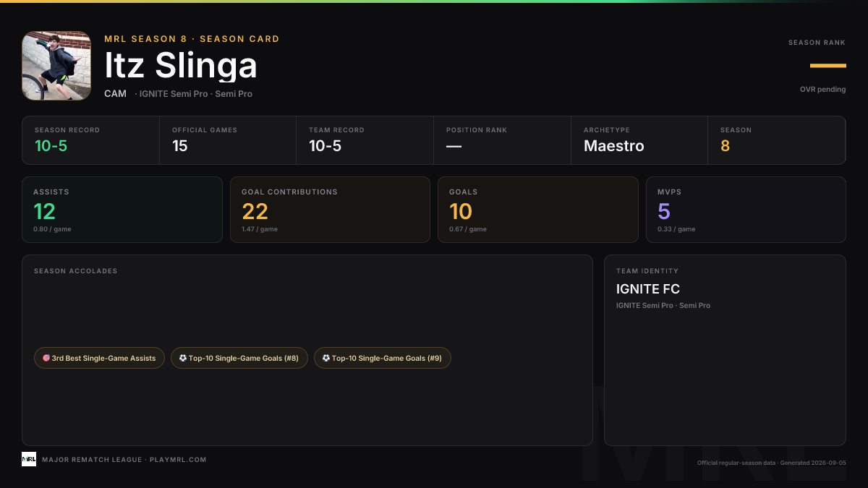The image size is (868, 488).
Task: Click the player name Itz Slinga
Action: [x=181, y=66]
